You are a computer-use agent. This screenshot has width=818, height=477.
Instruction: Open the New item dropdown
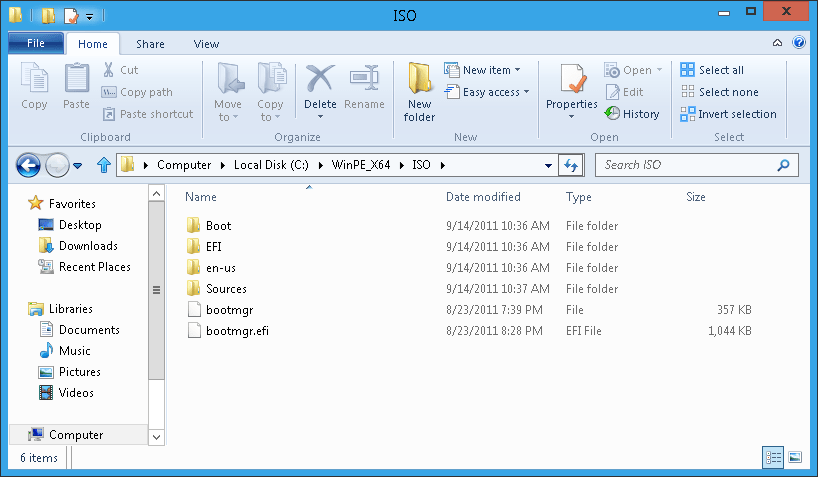point(518,70)
